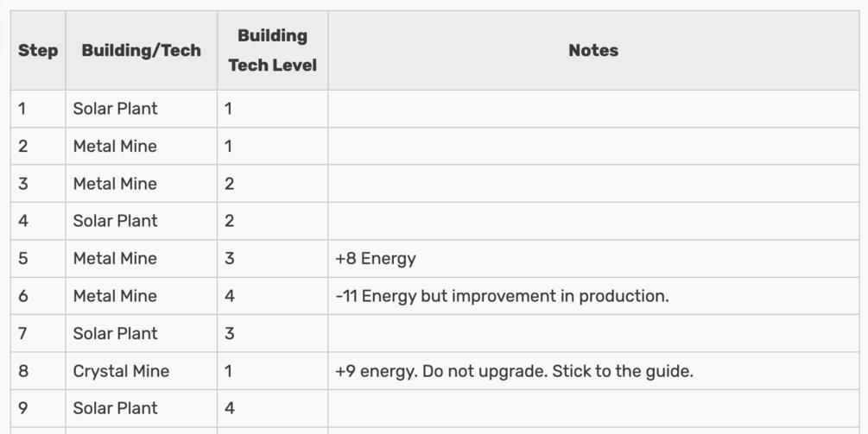Select the '+8 Energy' note
The image size is (868, 434).
(376, 258)
